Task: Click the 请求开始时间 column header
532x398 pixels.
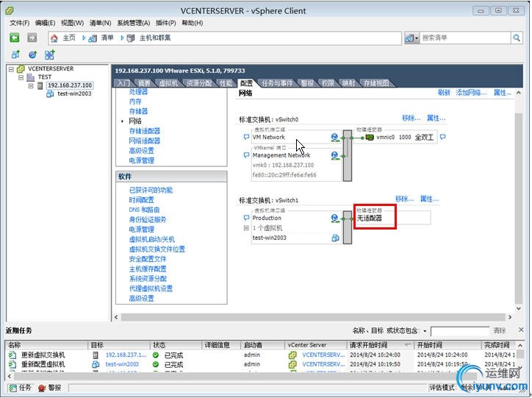Action: [x=380, y=345]
